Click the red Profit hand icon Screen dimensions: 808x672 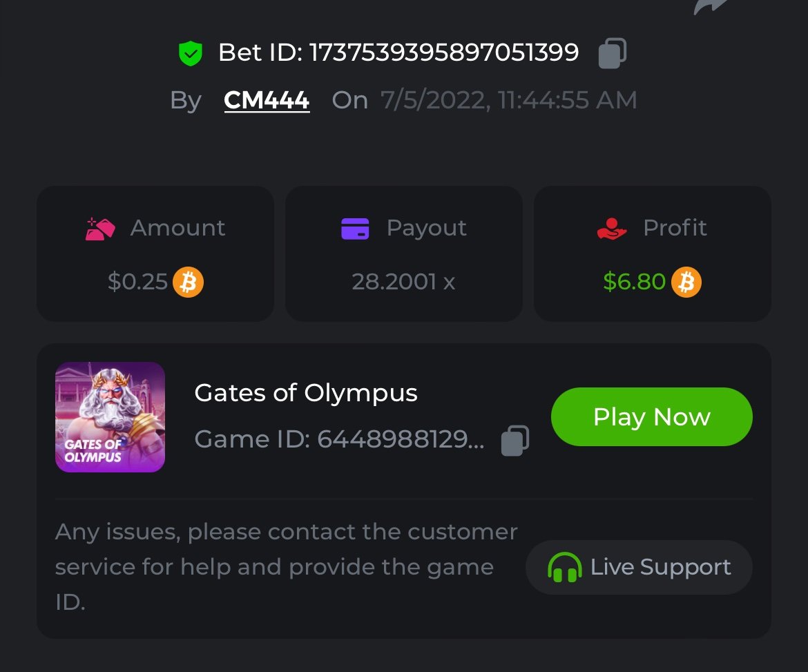point(611,229)
